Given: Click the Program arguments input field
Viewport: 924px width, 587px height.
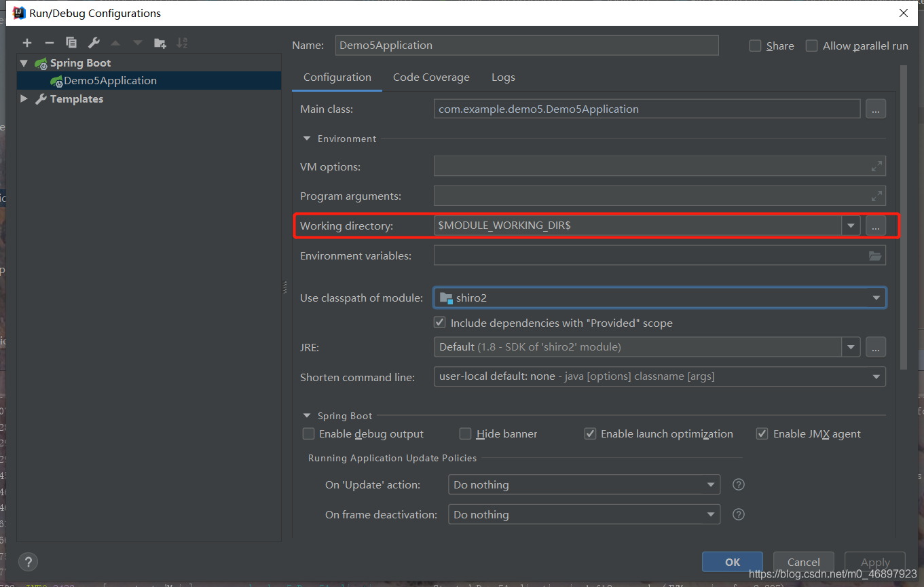Looking at the screenshot, I should pos(660,196).
